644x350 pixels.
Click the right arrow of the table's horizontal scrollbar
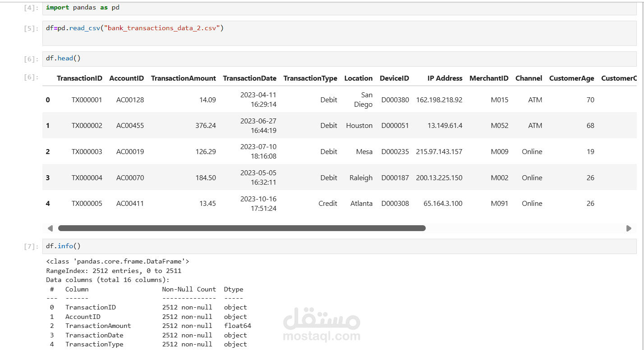click(x=629, y=228)
